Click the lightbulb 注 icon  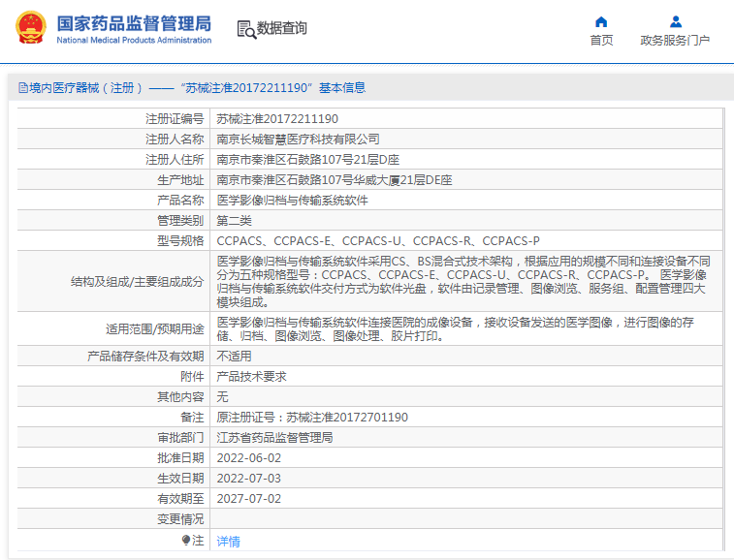pos(186,541)
